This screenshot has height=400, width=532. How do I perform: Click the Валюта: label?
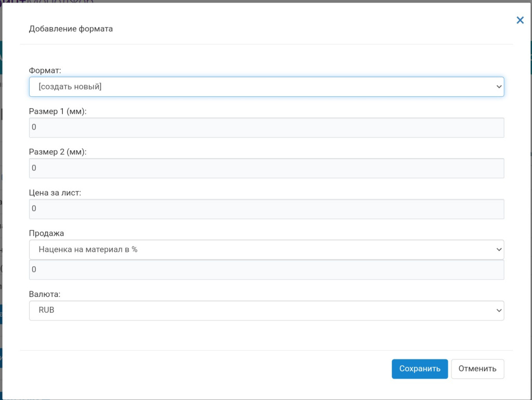pos(45,294)
